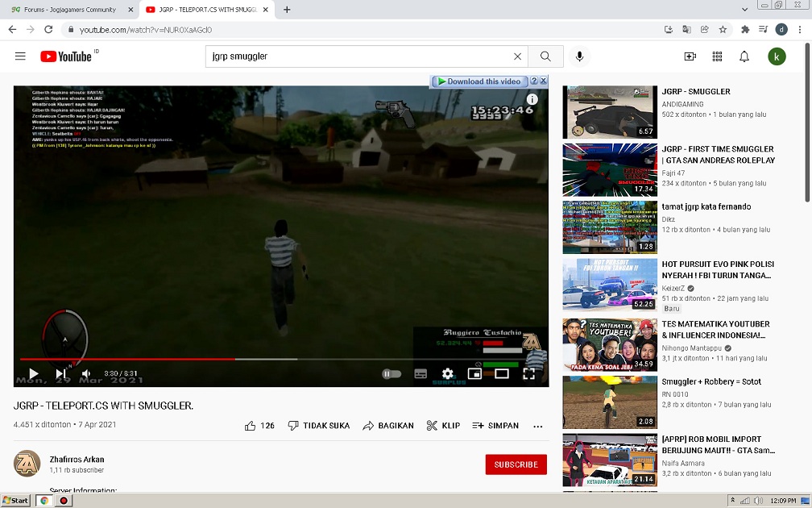The width and height of the screenshot is (812, 508).
Task: Open the Chrome icon in the taskbar
Action: 44,500
